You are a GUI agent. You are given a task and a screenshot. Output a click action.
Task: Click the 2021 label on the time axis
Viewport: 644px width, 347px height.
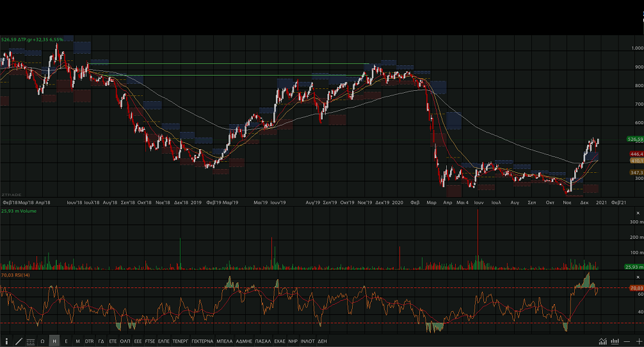tap(601, 202)
